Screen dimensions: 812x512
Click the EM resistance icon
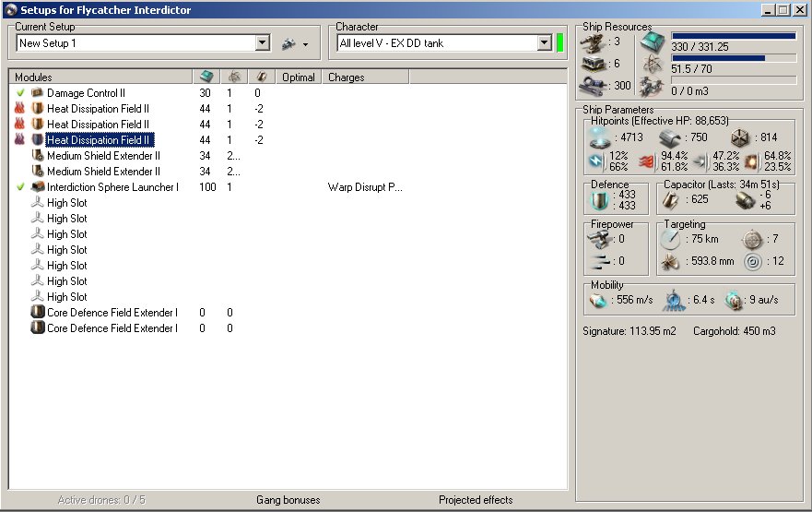point(596,161)
